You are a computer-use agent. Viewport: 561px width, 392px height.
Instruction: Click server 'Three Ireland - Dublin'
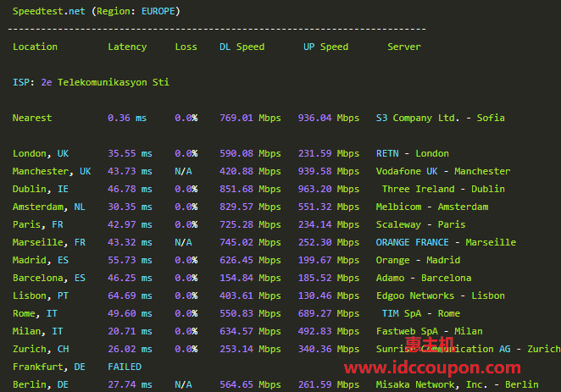pyautogui.click(x=443, y=189)
